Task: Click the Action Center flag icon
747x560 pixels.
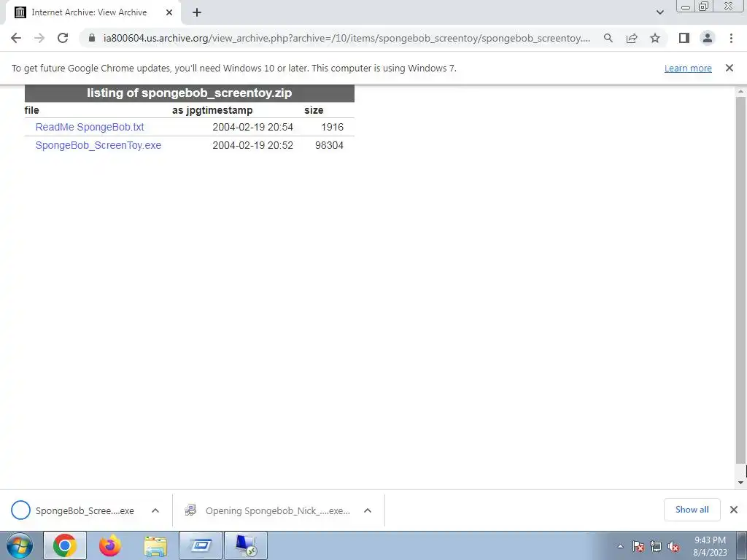Action: pos(638,546)
